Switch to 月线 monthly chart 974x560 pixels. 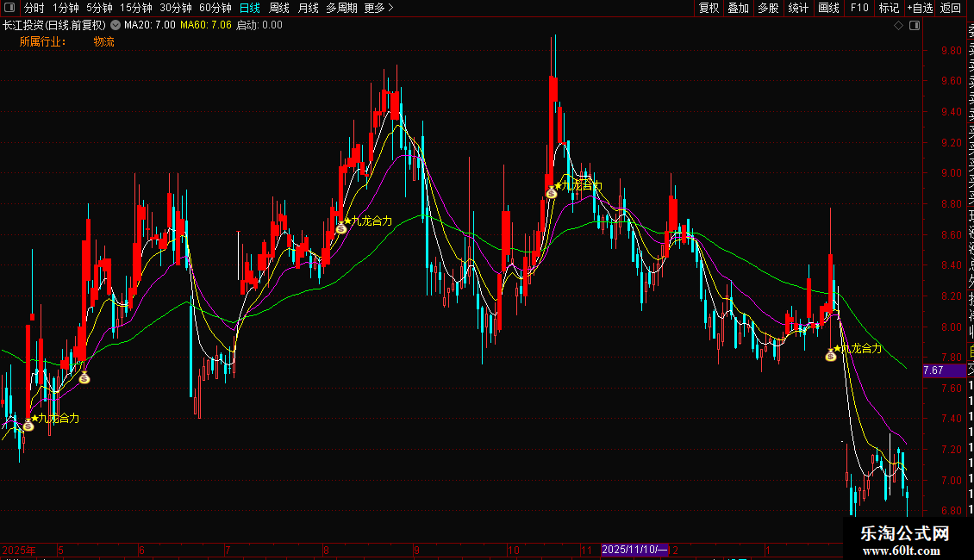coord(308,8)
